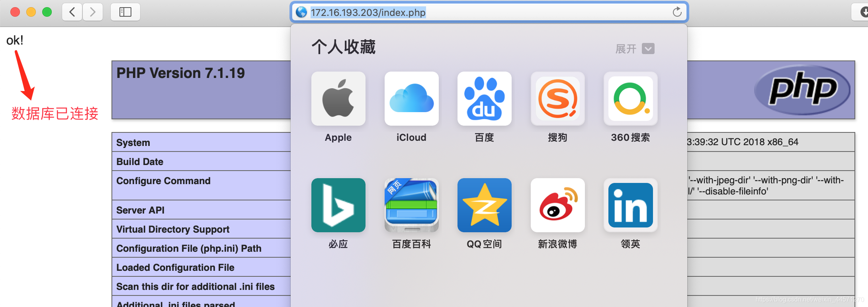Click the '360搜索' label under favorites
The height and width of the screenshot is (307, 868).
(630, 138)
